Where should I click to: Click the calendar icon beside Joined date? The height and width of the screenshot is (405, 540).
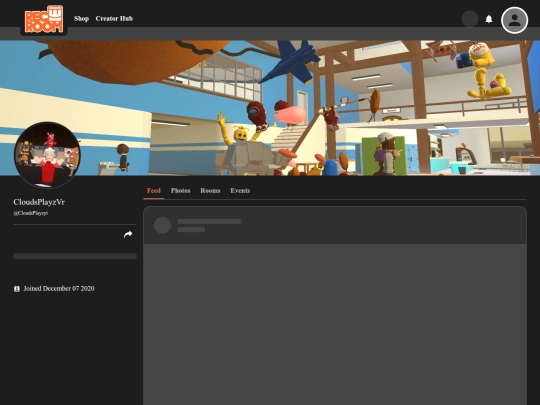coord(17,289)
